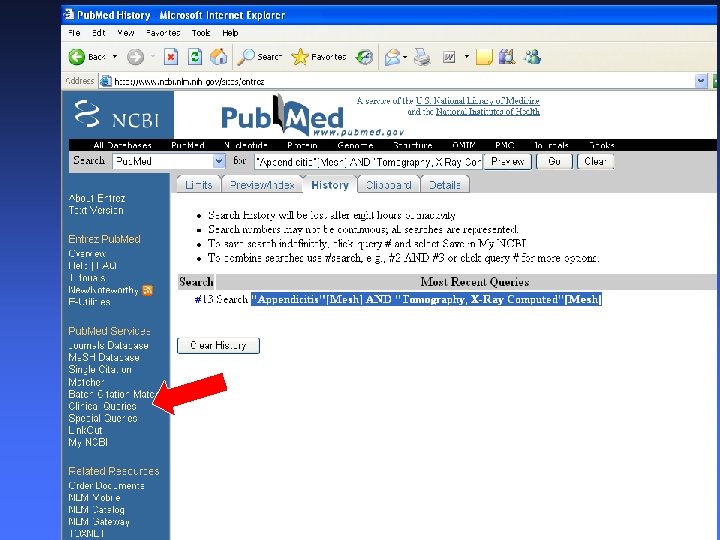This screenshot has width=720, height=540.
Task: Open the NLM Gateway link
Action: (99, 522)
